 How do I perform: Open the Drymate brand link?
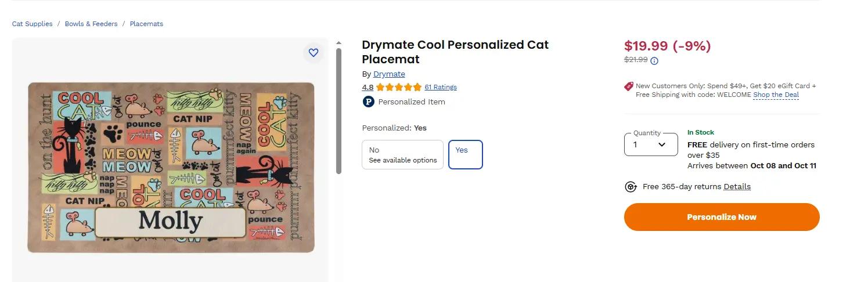coord(389,74)
